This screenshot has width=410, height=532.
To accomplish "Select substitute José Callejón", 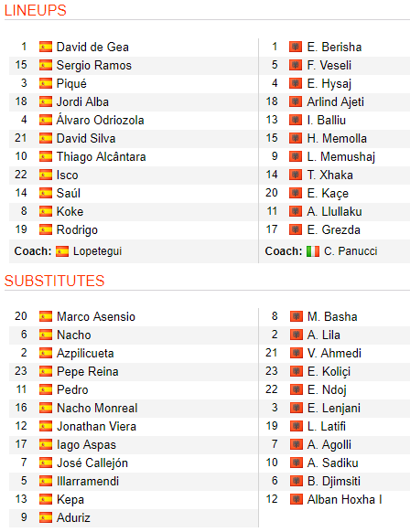I will 92,463.
